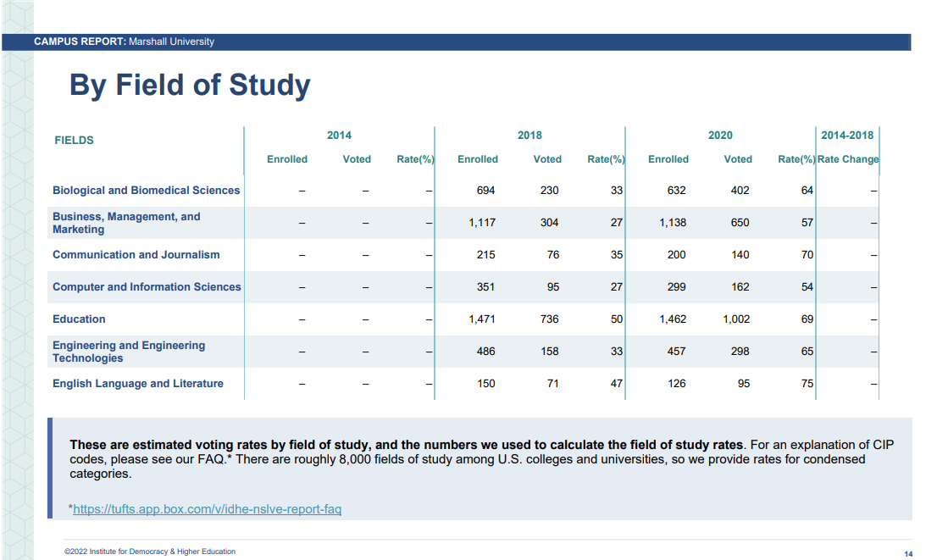The height and width of the screenshot is (560, 937).
Task: Click the 76 voted value for Communication
Action: tap(553, 255)
